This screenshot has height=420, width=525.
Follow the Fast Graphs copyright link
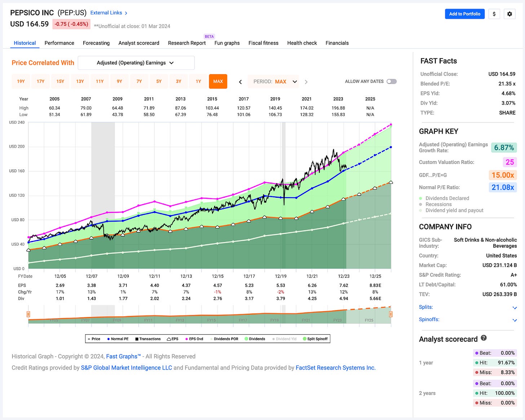123,356
